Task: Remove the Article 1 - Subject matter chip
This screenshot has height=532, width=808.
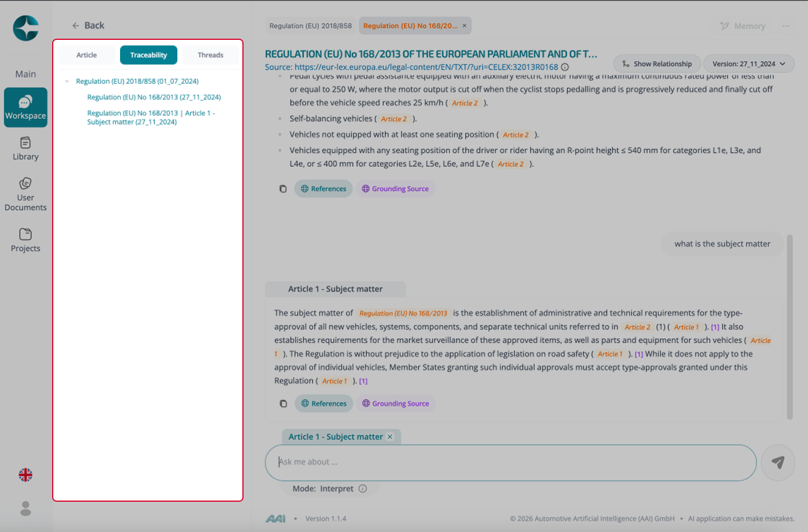Action: coord(390,437)
